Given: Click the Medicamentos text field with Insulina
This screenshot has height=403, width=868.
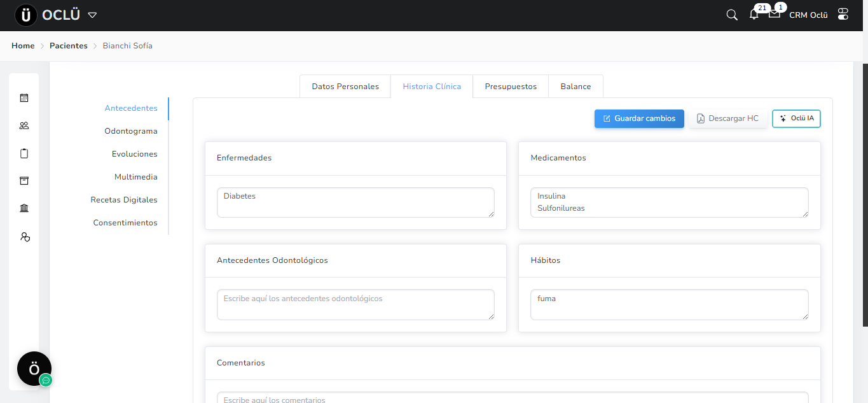Looking at the screenshot, I should [x=670, y=202].
